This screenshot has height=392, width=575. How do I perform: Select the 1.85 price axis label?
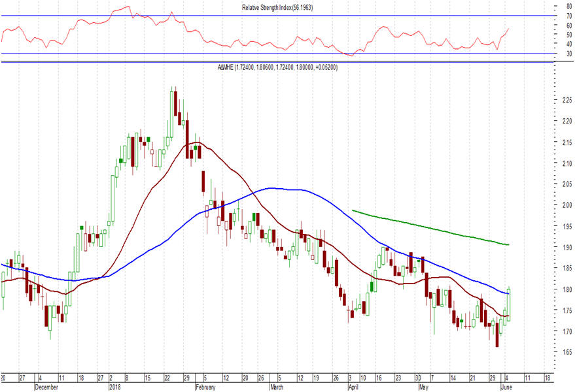tap(567, 269)
